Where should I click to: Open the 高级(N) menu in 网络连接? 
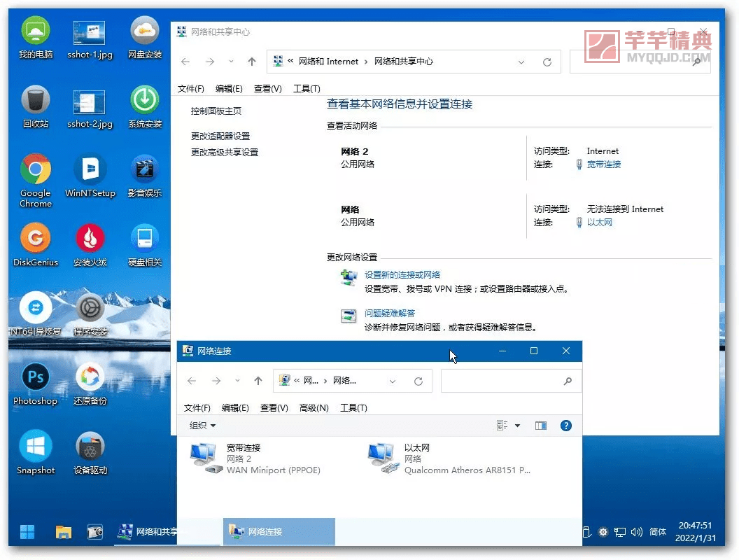click(x=314, y=407)
